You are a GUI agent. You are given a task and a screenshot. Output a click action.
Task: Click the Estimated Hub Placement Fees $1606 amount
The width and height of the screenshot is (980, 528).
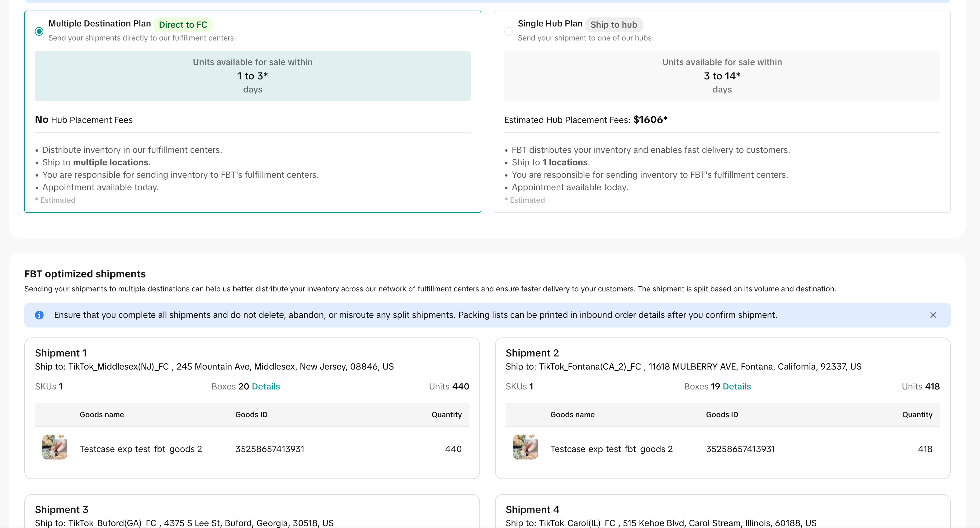click(650, 120)
